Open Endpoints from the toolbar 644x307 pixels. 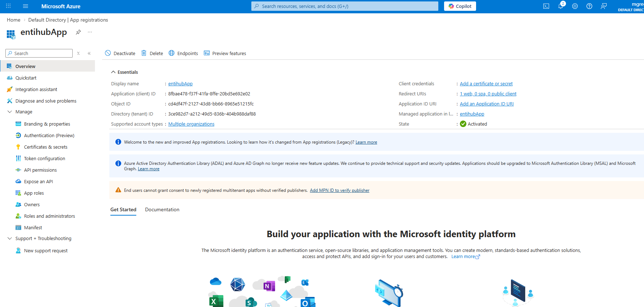click(x=183, y=53)
